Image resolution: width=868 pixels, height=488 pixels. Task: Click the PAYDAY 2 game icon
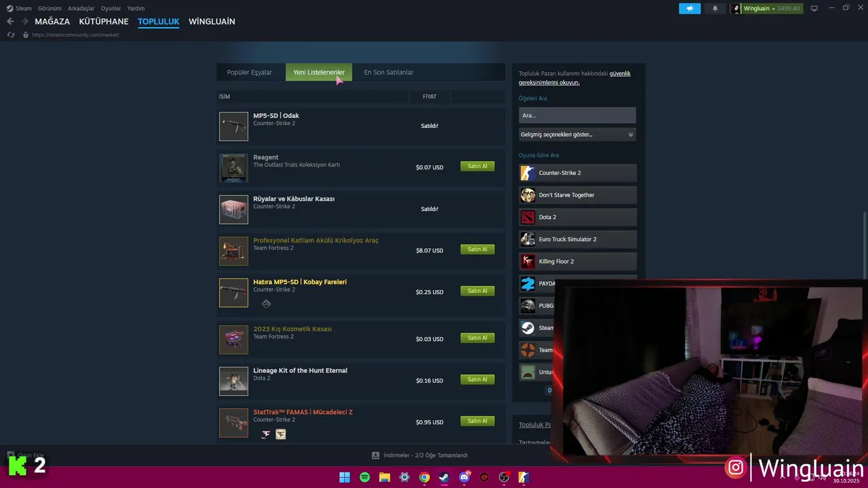click(x=528, y=283)
